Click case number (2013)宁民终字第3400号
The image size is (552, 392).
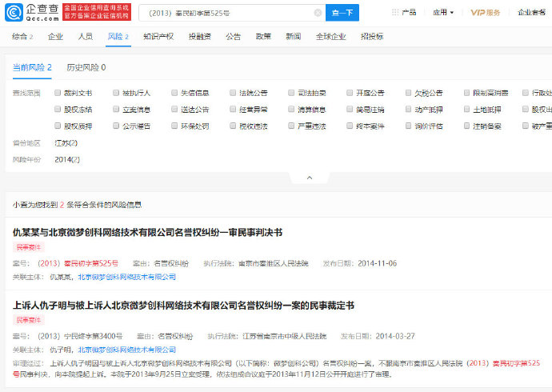point(80,337)
